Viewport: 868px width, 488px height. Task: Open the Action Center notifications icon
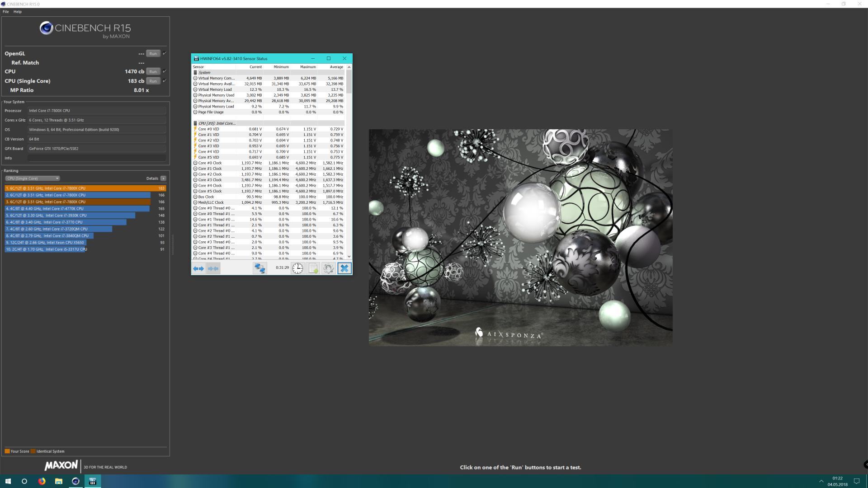tap(856, 481)
